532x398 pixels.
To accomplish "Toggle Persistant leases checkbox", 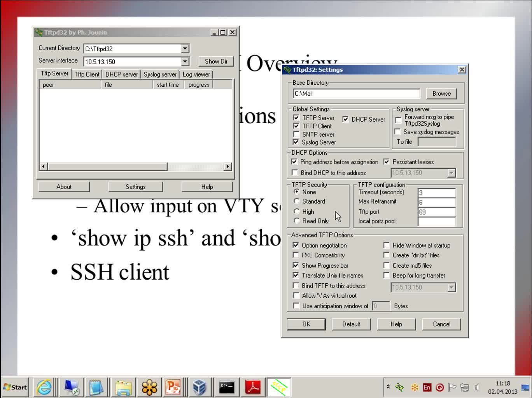I will tap(387, 162).
